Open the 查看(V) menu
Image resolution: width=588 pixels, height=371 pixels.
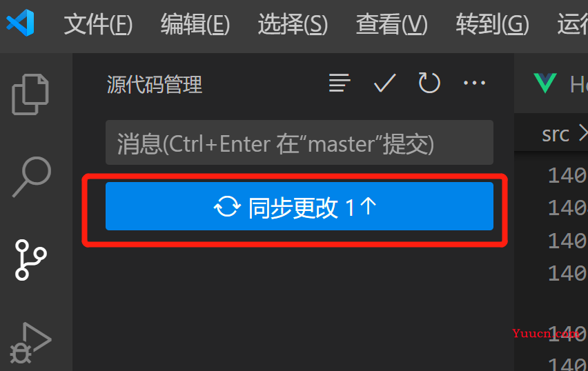(392, 24)
